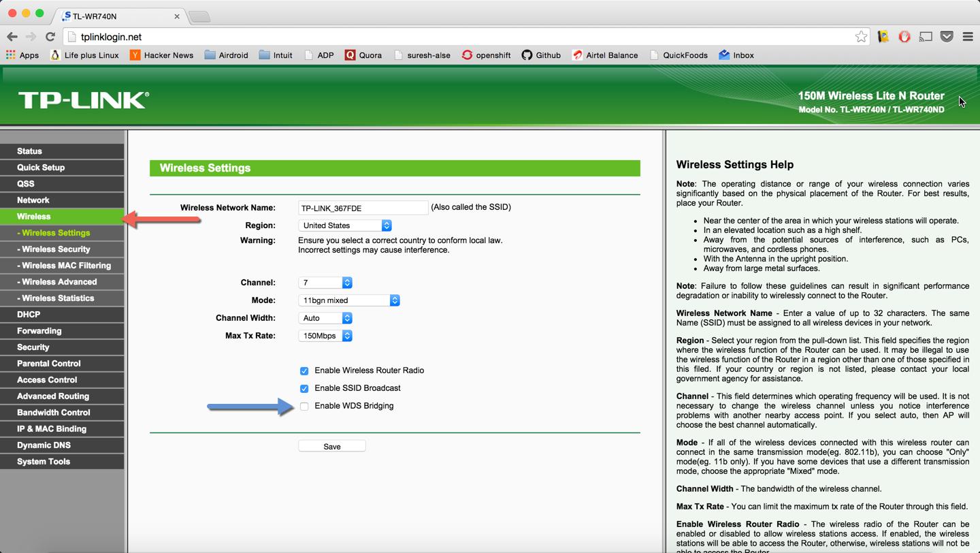This screenshot has height=553, width=980.
Task: Open QSS in the sidebar
Action: (62, 184)
